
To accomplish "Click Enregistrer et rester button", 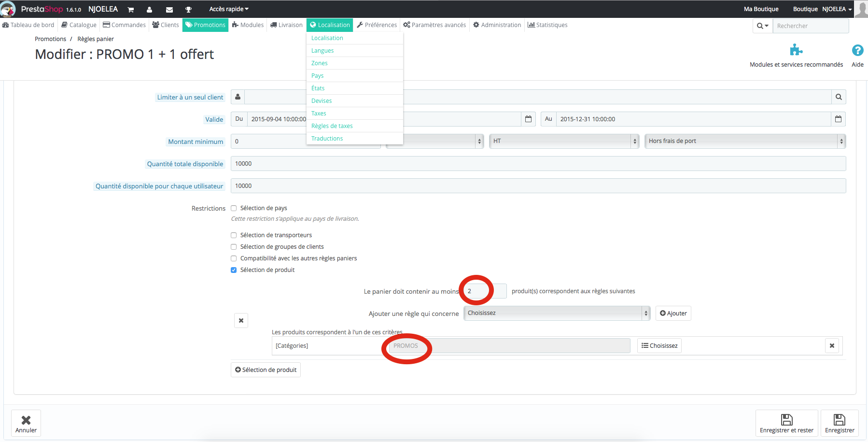I will point(786,423).
